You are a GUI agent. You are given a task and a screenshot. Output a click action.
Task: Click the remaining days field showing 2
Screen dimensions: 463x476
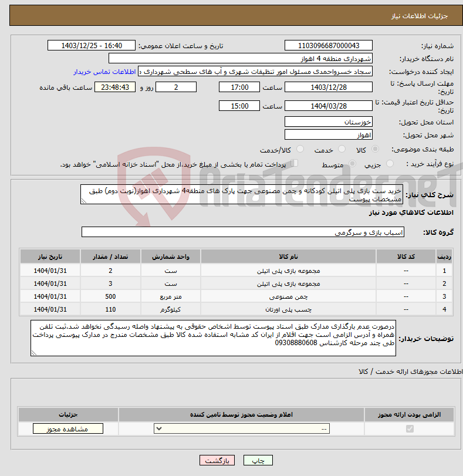point(176,87)
